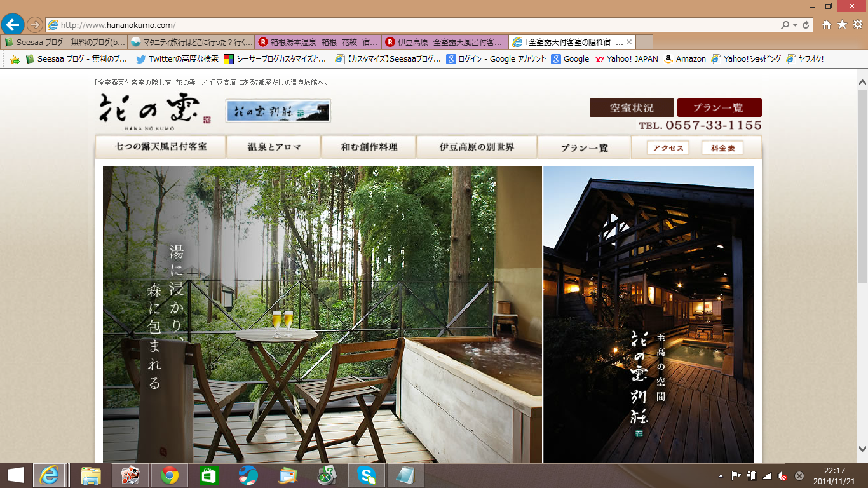This screenshot has height=488, width=868.
Task: Click the forest open-air bath photo
Action: 322,314
